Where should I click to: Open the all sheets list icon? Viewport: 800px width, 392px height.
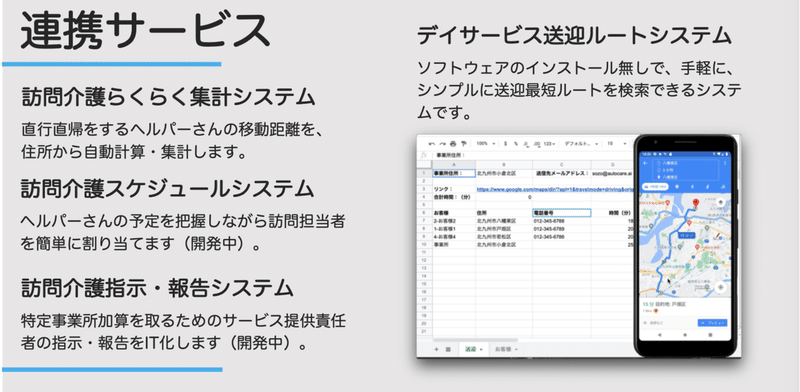click(x=448, y=349)
